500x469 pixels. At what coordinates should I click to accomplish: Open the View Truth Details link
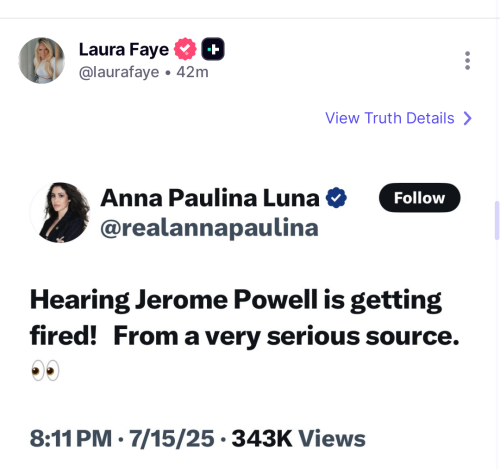point(390,118)
